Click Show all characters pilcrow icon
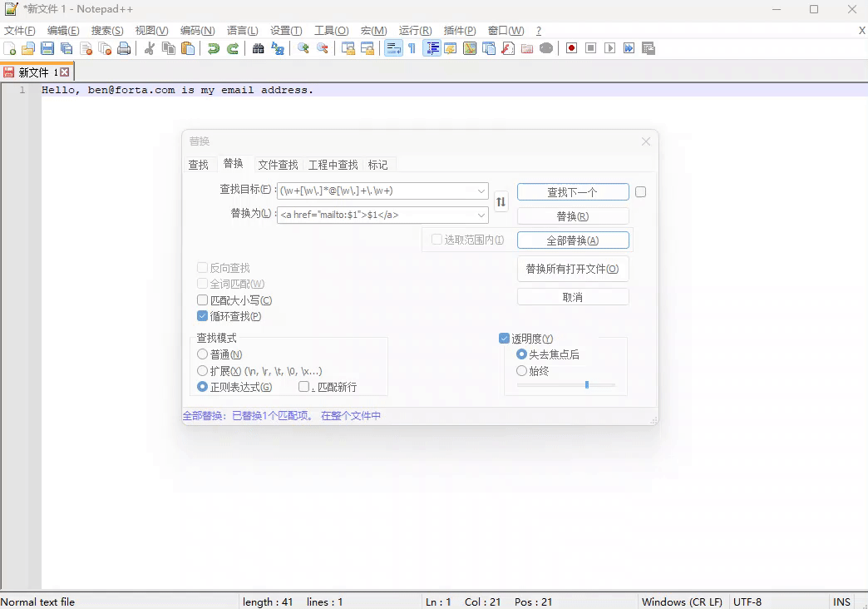868x609 pixels. point(412,48)
